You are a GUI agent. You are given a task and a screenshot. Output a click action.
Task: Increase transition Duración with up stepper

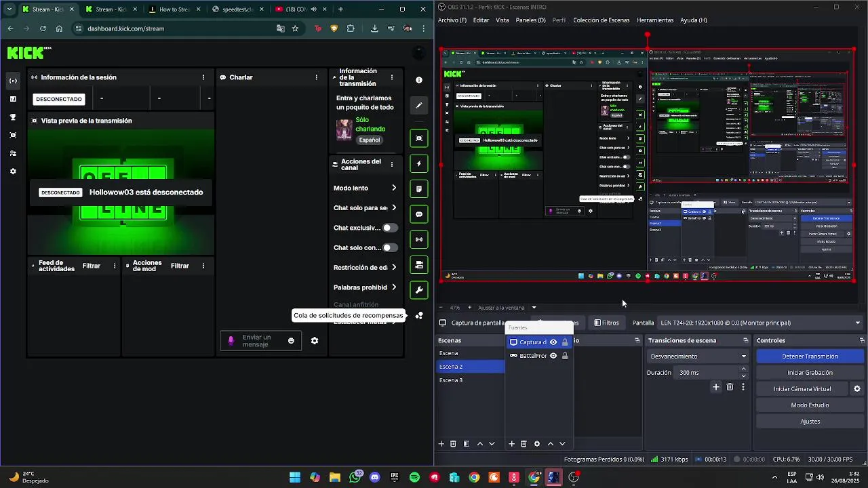[x=744, y=369]
